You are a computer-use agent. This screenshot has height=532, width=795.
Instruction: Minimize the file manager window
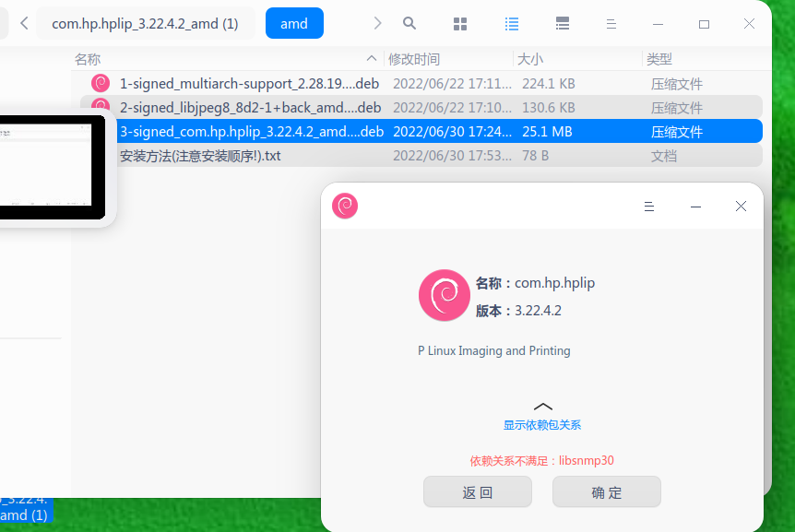(x=659, y=24)
